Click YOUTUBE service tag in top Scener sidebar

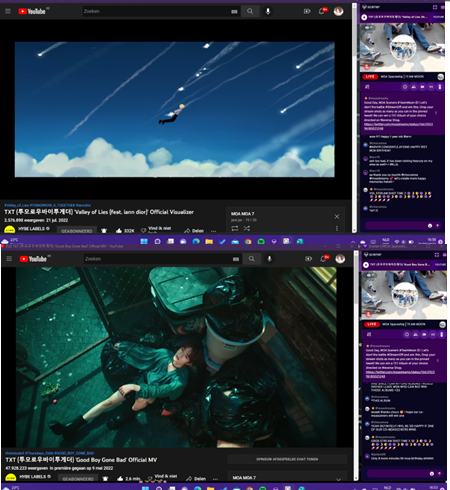pos(438,17)
